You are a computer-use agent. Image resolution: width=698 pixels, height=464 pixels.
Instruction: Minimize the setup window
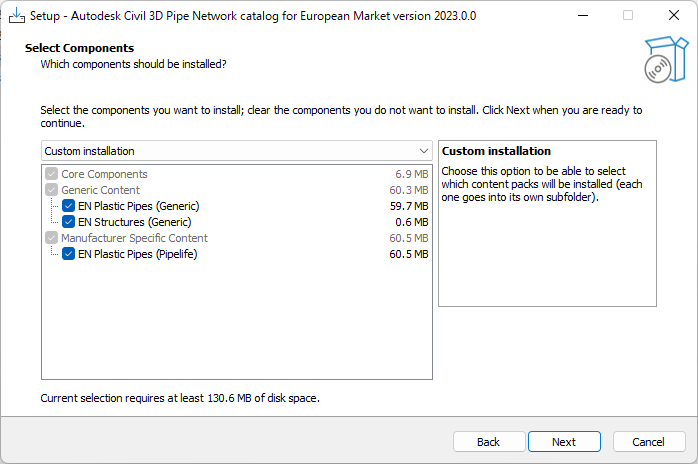[583, 16]
